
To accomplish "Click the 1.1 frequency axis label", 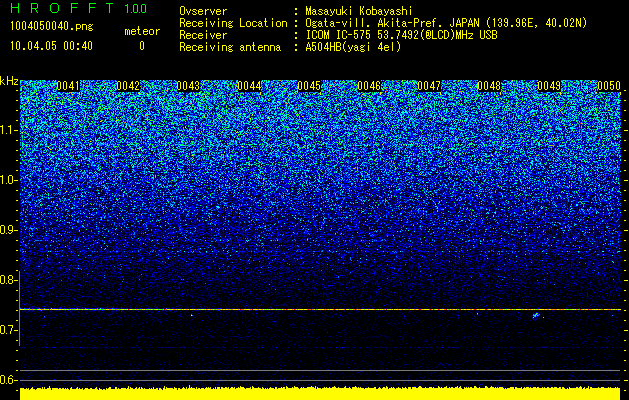I will coord(8,130).
